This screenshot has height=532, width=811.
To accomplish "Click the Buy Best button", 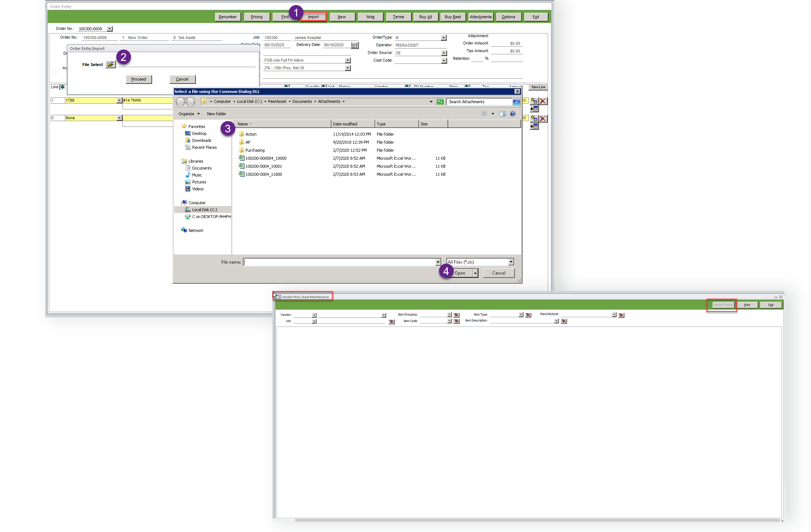I will (x=453, y=17).
